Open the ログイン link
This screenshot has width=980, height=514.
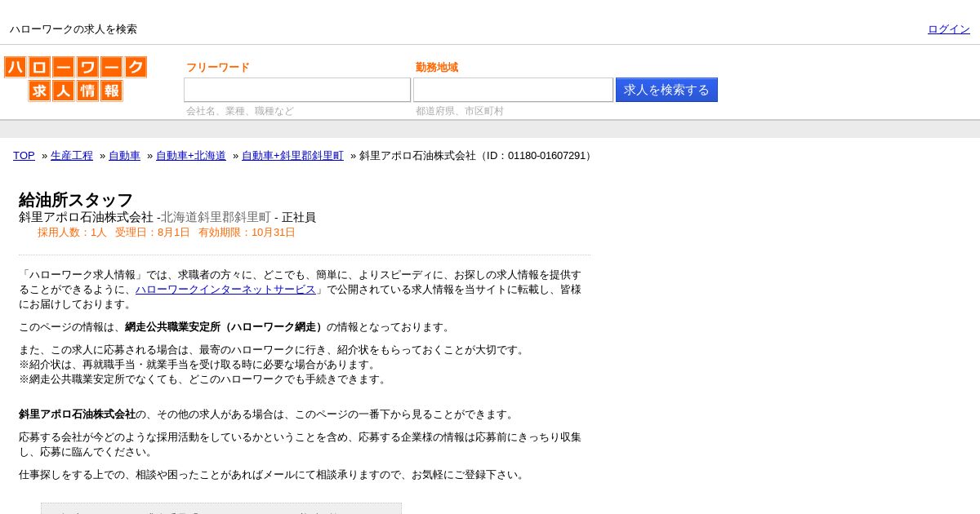(949, 29)
